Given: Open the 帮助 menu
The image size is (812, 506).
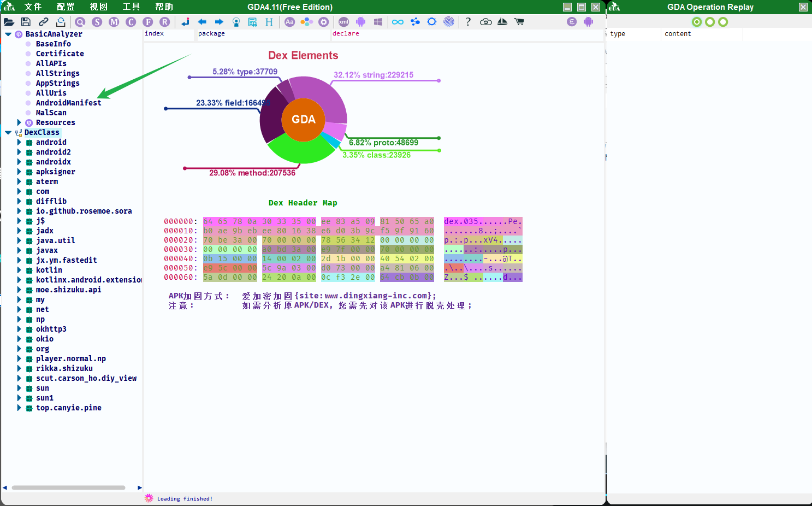Looking at the screenshot, I should click(x=164, y=7).
